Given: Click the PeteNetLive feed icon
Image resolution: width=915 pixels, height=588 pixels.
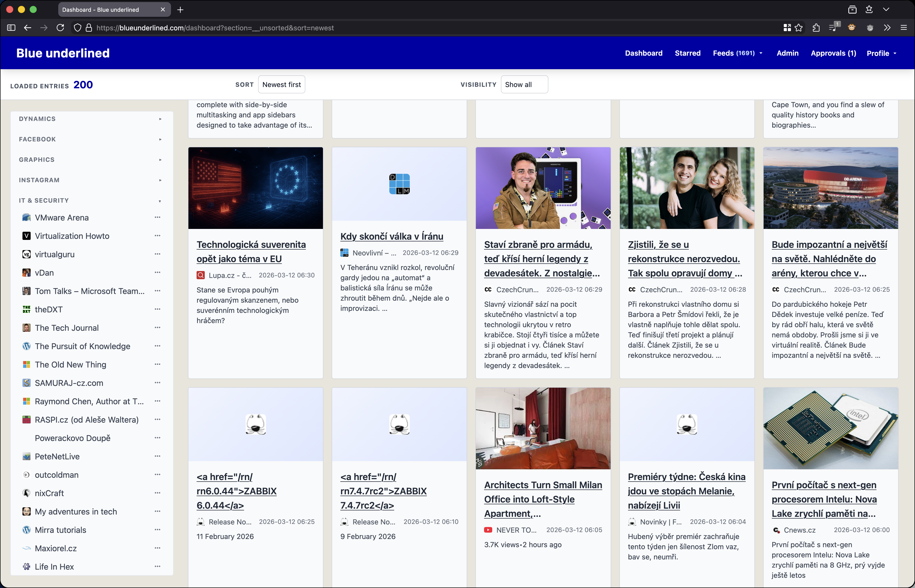Looking at the screenshot, I should 26,456.
